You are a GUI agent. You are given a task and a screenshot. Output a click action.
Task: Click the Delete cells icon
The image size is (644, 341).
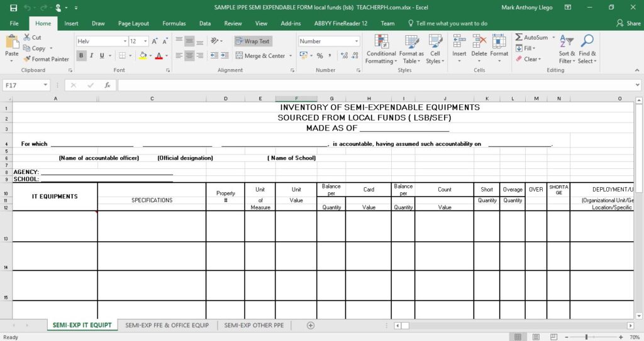[x=479, y=42]
